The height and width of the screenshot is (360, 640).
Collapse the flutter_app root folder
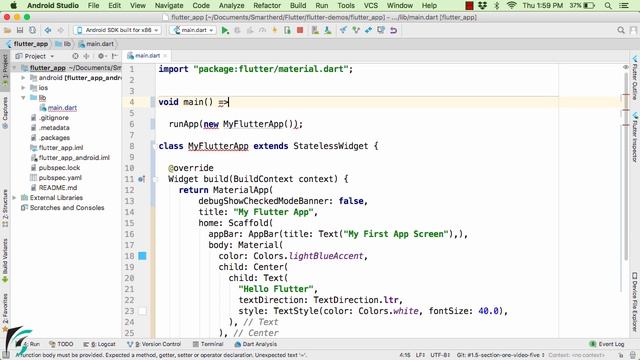[15, 68]
